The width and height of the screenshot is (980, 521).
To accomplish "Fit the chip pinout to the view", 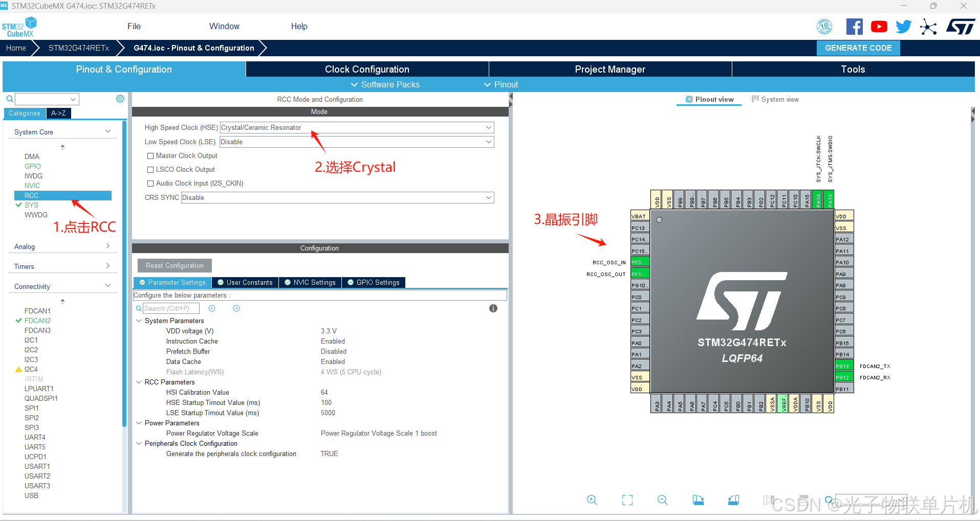I will [x=627, y=500].
